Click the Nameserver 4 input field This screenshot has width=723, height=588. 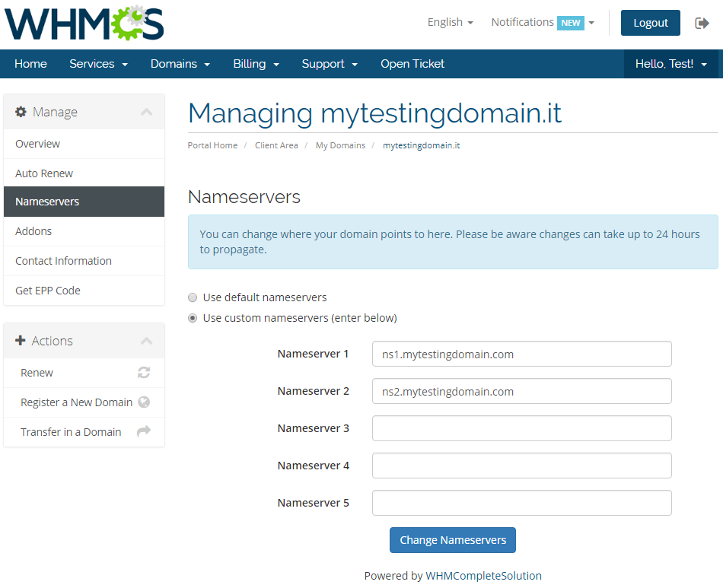pos(521,466)
